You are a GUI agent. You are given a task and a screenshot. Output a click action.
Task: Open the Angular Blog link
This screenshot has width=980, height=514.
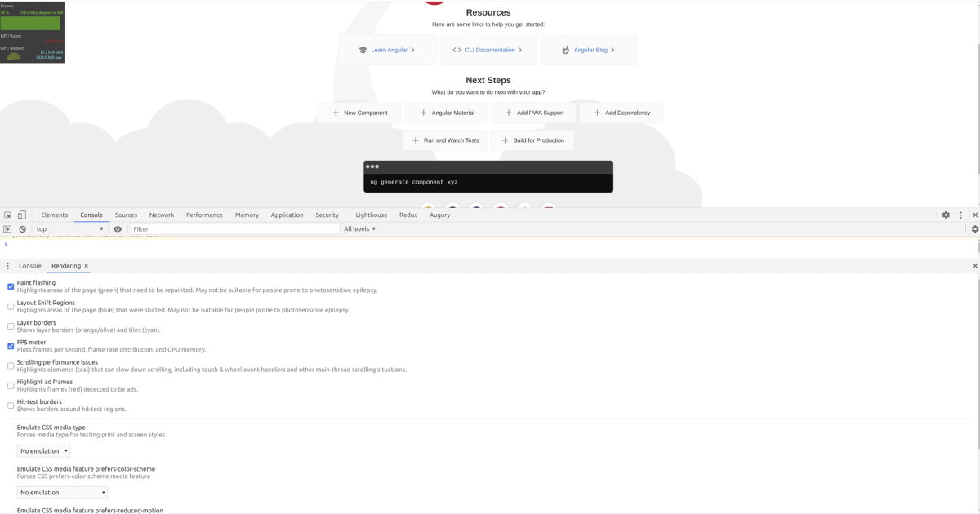(590, 50)
